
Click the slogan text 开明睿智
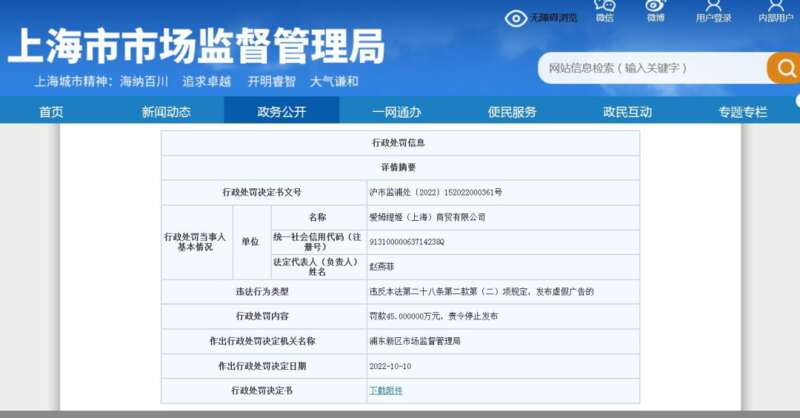[271, 81]
